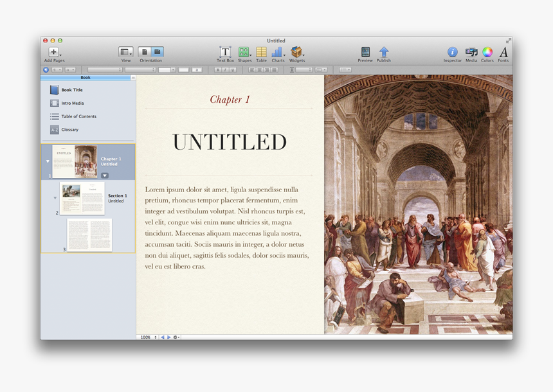The width and height of the screenshot is (553, 392).
Task: Open the line spacing popup
Action: tap(304, 70)
